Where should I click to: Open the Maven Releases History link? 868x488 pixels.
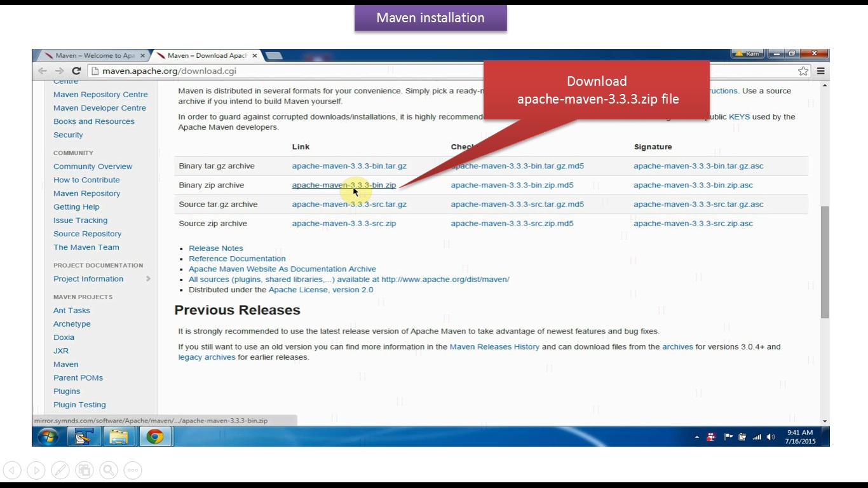(494, 347)
